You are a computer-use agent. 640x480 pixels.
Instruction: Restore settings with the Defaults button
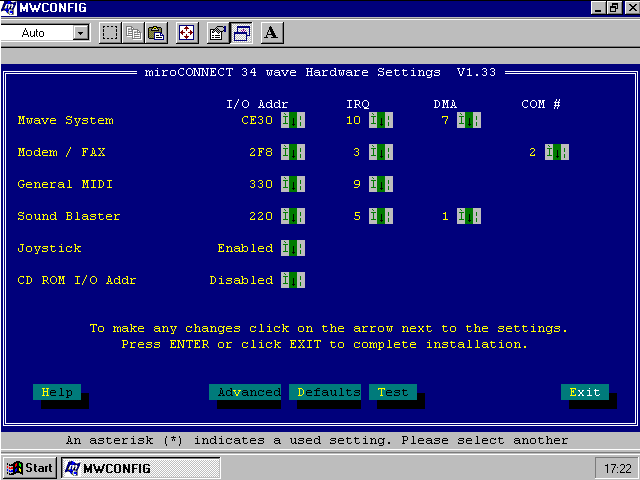325,392
